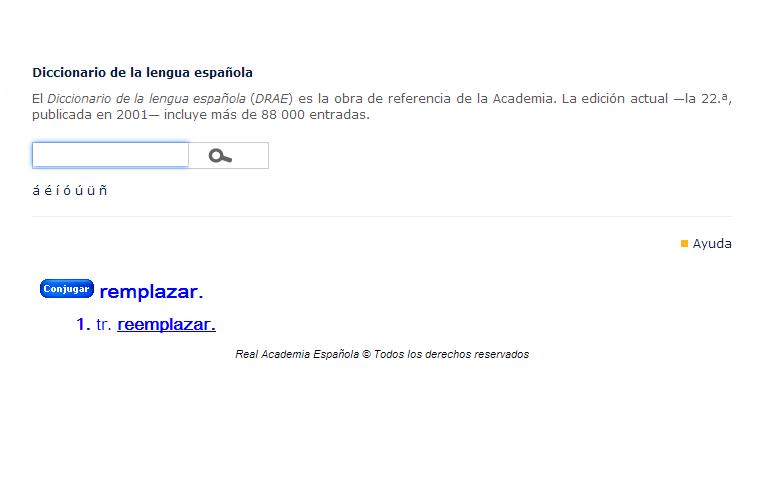The width and height of the screenshot is (783, 487).
Task: Click the Real Academia Española copyright footer
Action: point(382,354)
